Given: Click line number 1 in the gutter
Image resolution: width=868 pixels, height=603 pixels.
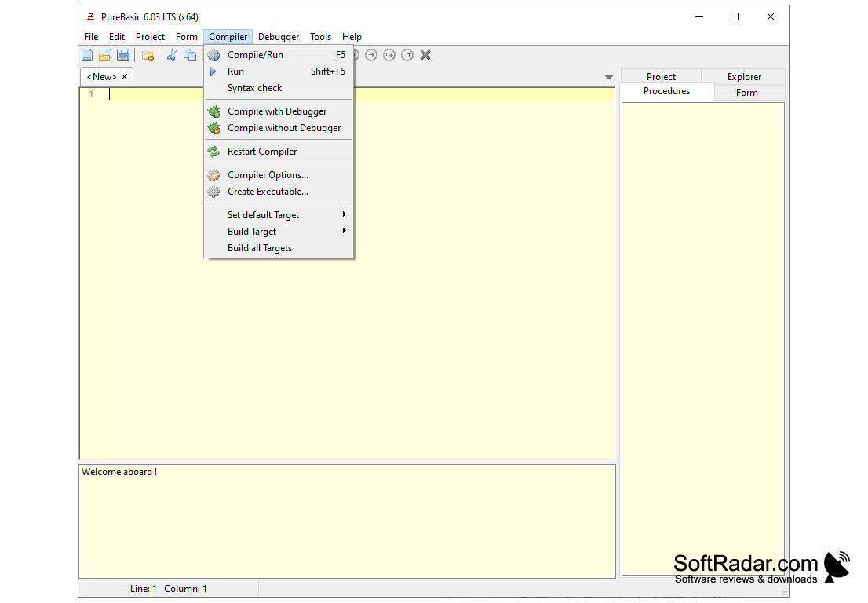Looking at the screenshot, I should tap(91, 94).
